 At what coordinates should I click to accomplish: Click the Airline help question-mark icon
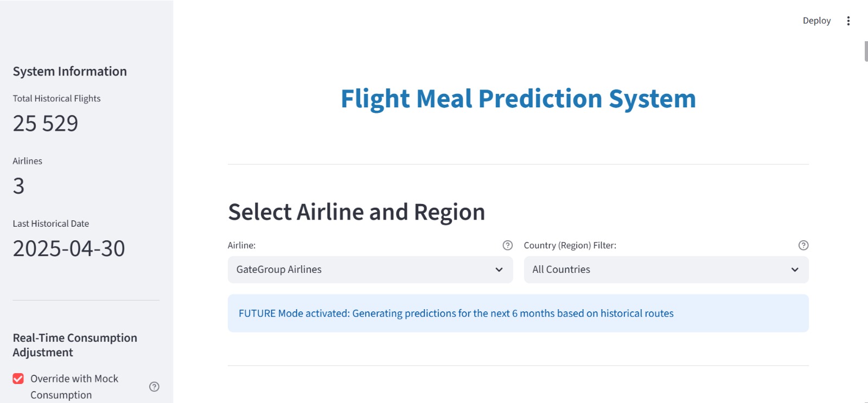click(508, 245)
